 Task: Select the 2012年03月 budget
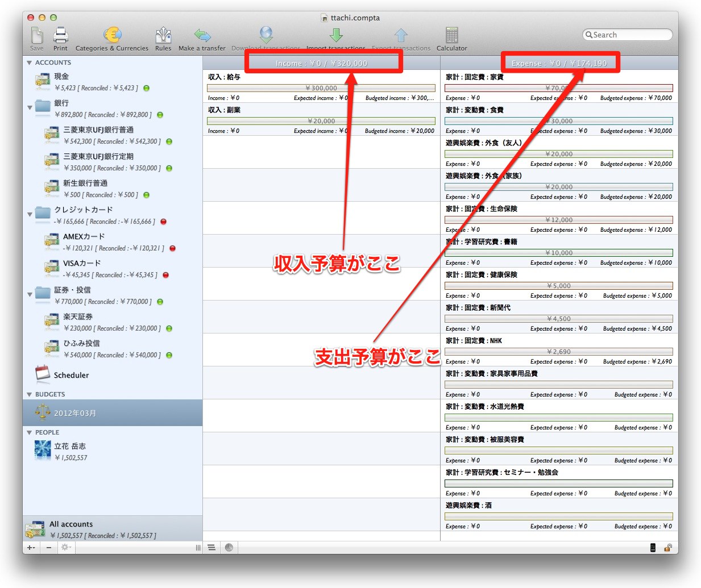pos(74,413)
